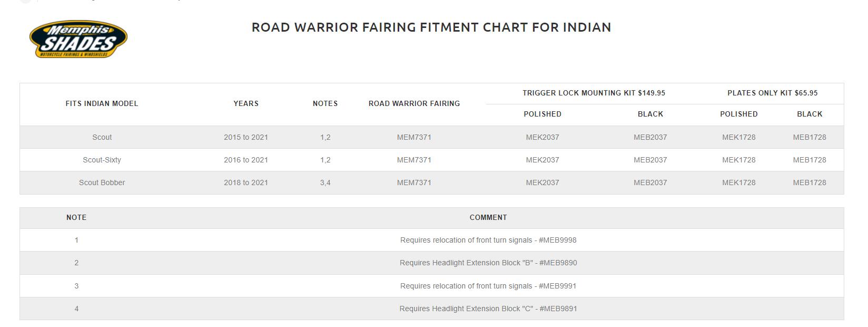868x327 pixels.
Task: Click Headlight Extension Block "C" comment
Action: pos(488,309)
